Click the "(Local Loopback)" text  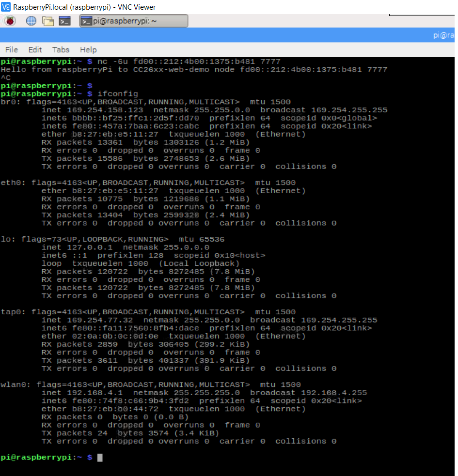coord(199,263)
